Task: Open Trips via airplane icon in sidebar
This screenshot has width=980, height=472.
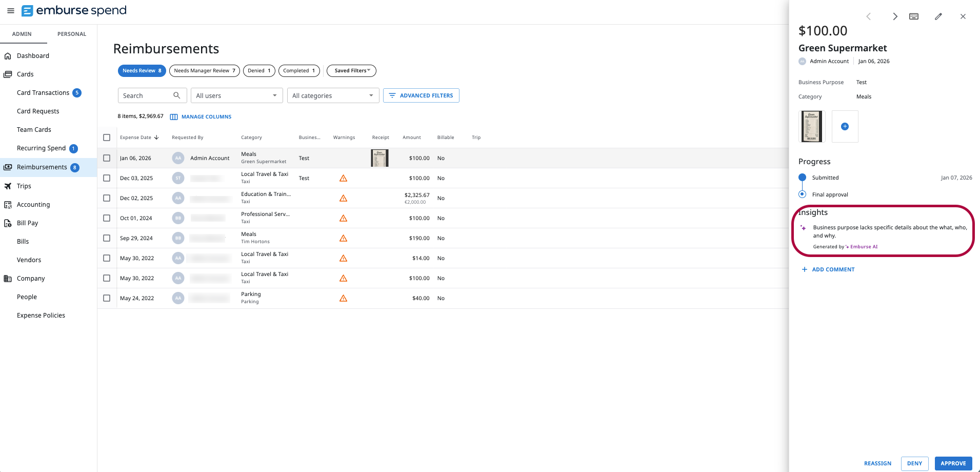Action: 8,186
